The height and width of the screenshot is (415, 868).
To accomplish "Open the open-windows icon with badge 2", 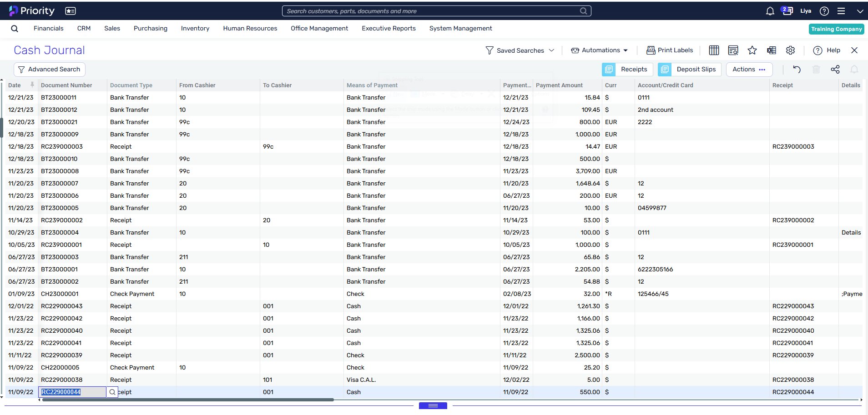I will click(787, 11).
